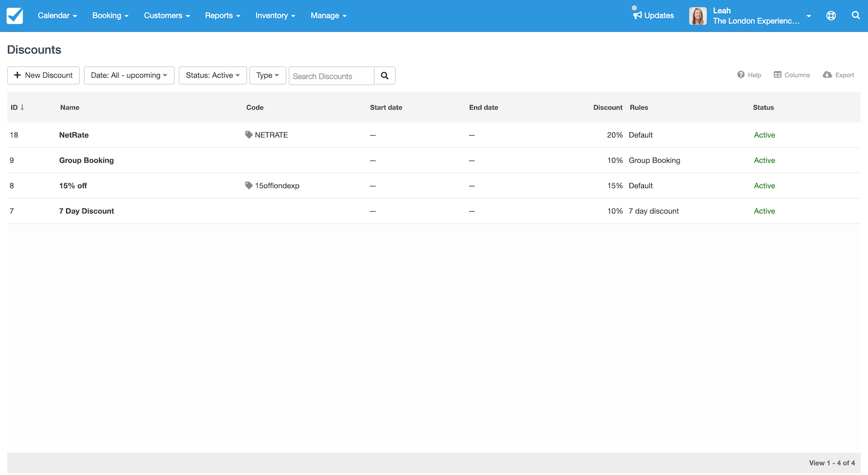
Task: Click the Active status of Group Booking row
Action: 765,161
